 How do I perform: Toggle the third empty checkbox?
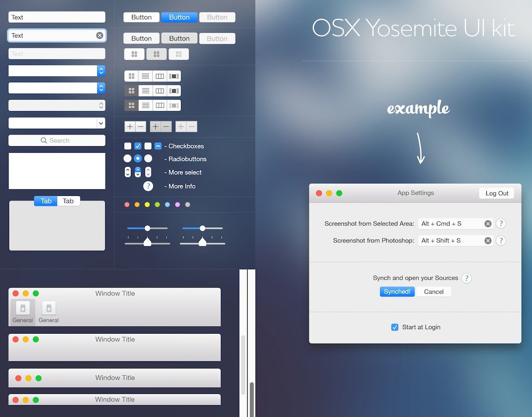(148, 146)
